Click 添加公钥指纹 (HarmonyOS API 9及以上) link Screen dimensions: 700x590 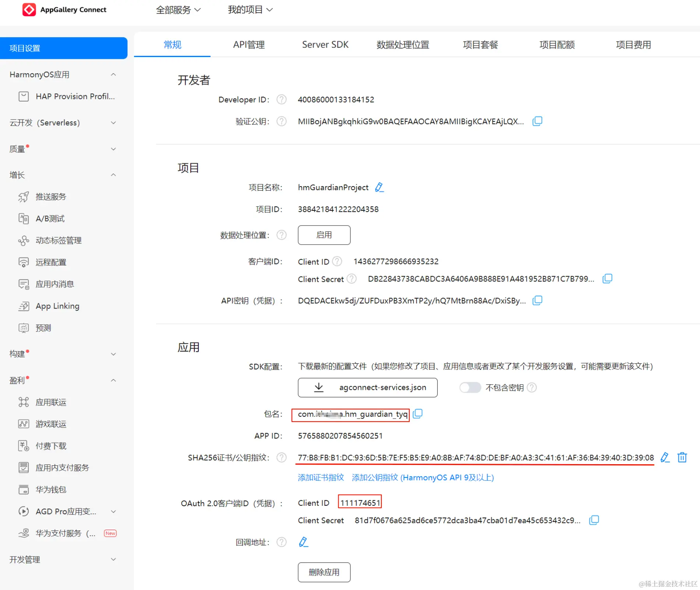423,477
